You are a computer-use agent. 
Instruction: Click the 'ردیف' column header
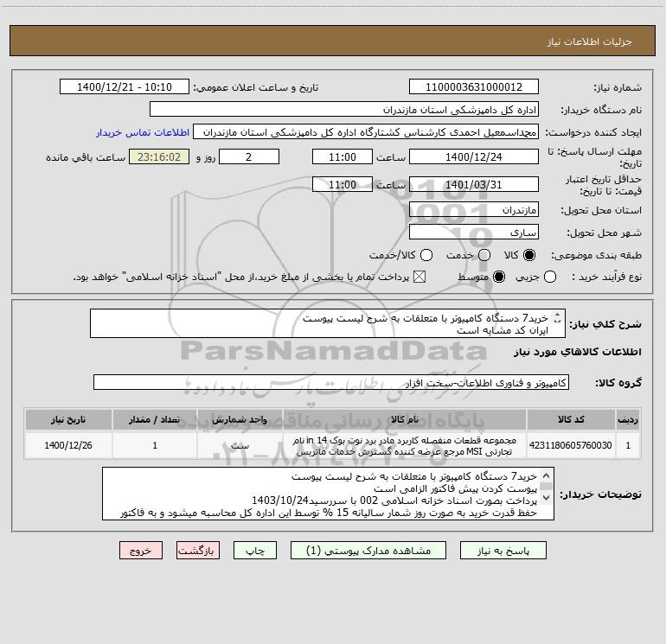tap(628, 419)
